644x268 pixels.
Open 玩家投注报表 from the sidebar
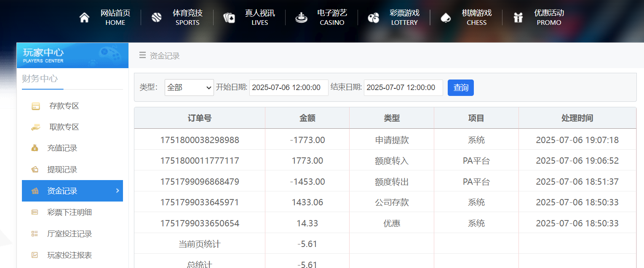click(x=35, y=255)
